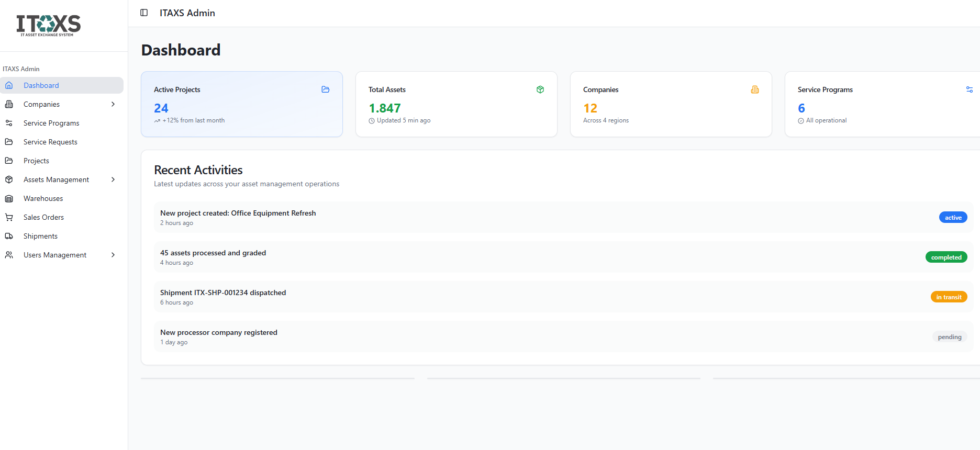Image resolution: width=980 pixels, height=450 pixels.
Task: Click 'New processor company registered' entry
Action: click(x=219, y=332)
